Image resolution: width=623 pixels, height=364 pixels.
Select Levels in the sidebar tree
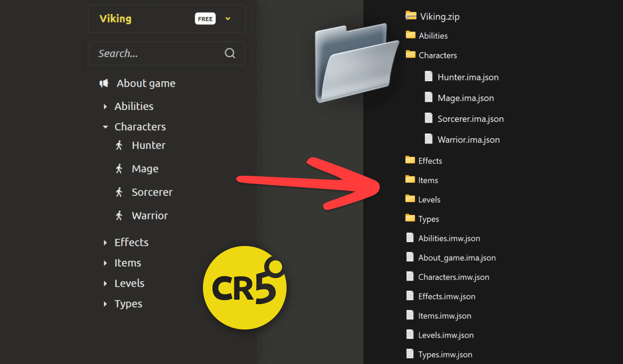coord(129,283)
